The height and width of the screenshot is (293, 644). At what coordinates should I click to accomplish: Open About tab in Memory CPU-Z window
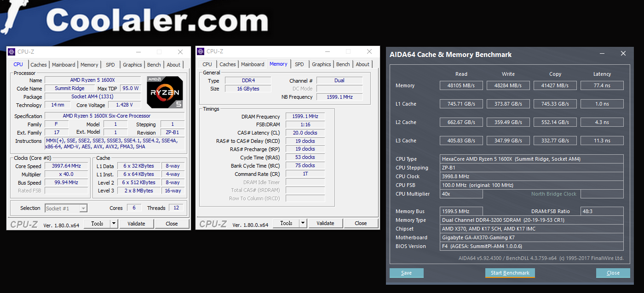362,64
